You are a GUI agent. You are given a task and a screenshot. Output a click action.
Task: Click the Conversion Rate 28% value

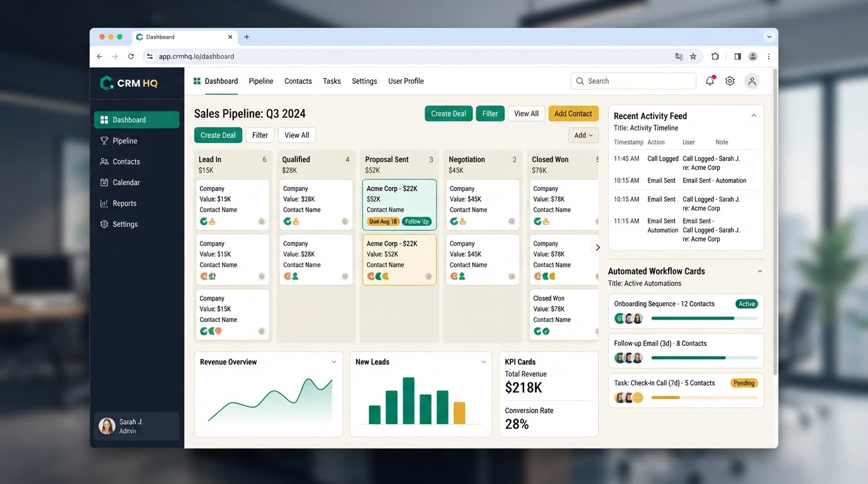tap(517, 424)
